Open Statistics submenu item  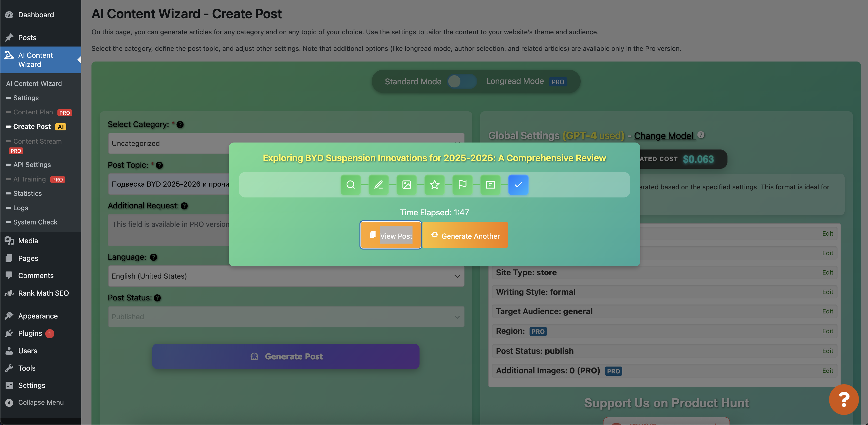tap(24, 193)
